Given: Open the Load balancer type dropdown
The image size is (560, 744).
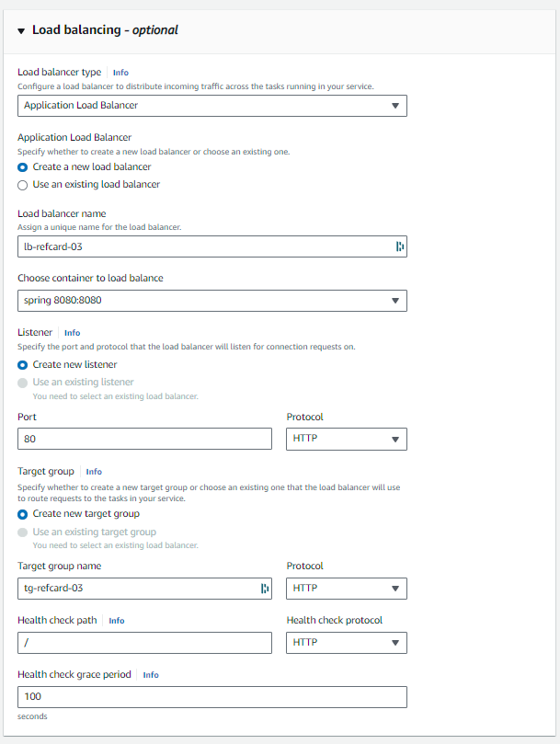Looking at the screenshot, I should coord(211,106).
